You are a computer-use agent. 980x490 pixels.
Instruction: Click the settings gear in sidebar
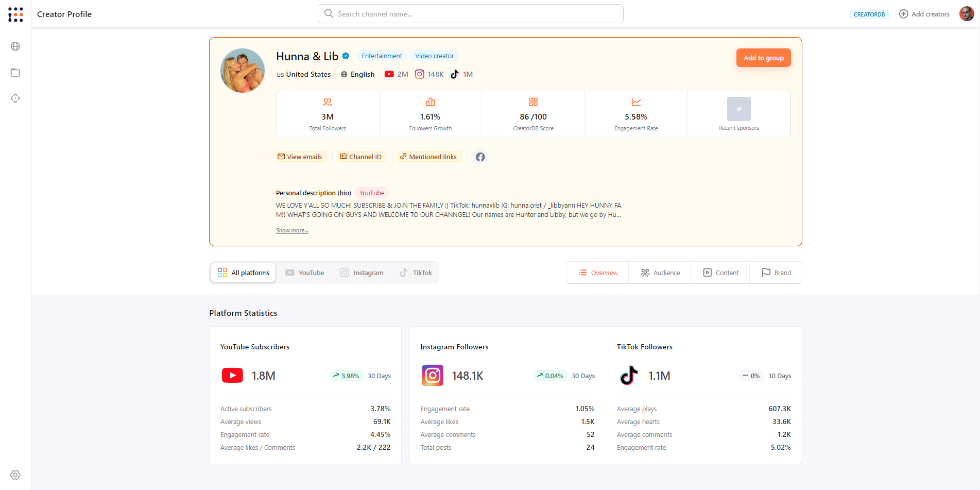[x=15, y=475]
